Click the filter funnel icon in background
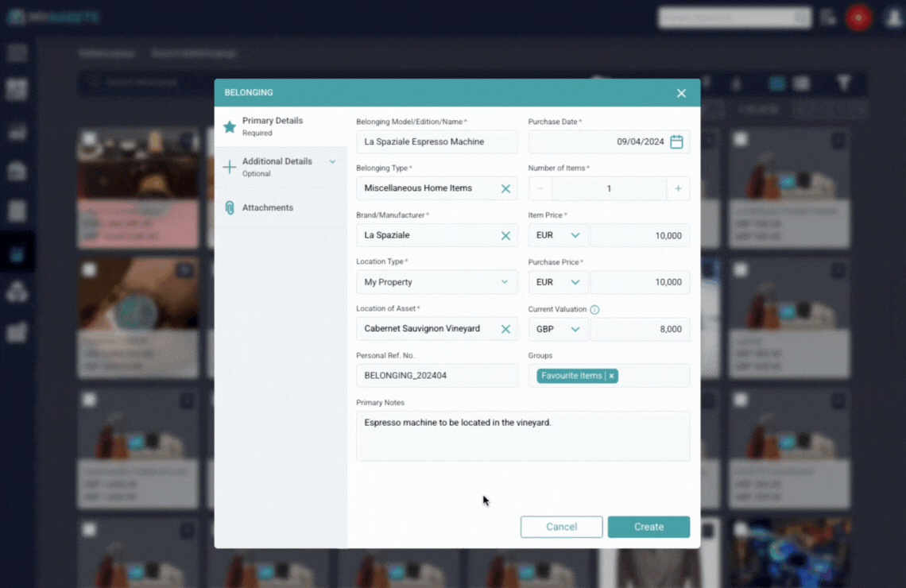 (x=843, y=83)
